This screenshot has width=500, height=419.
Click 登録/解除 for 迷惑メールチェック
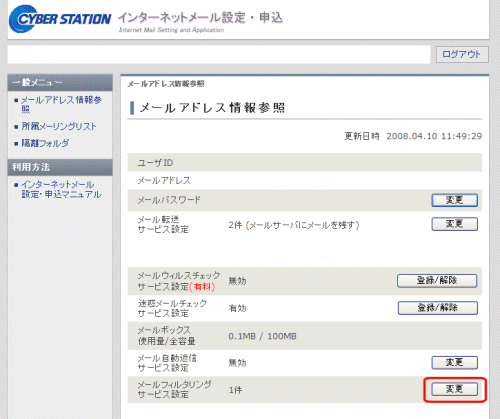[438, 308]
